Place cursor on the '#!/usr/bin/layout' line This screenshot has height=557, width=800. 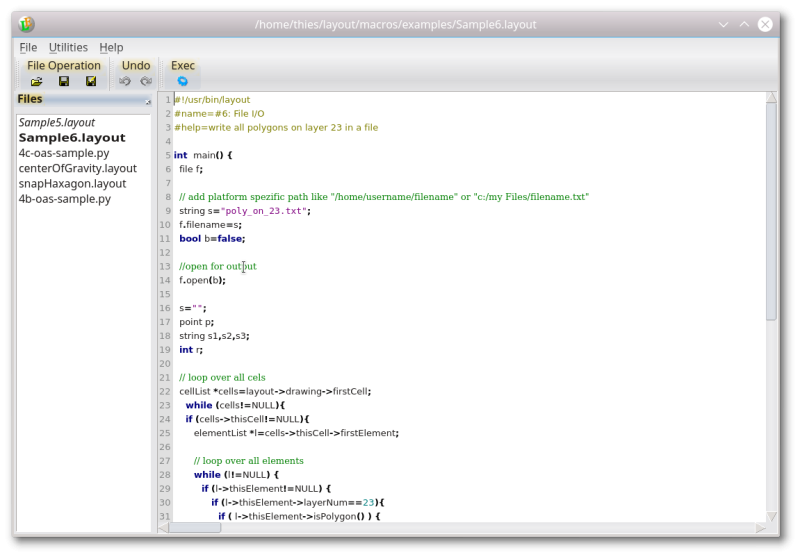212,99
